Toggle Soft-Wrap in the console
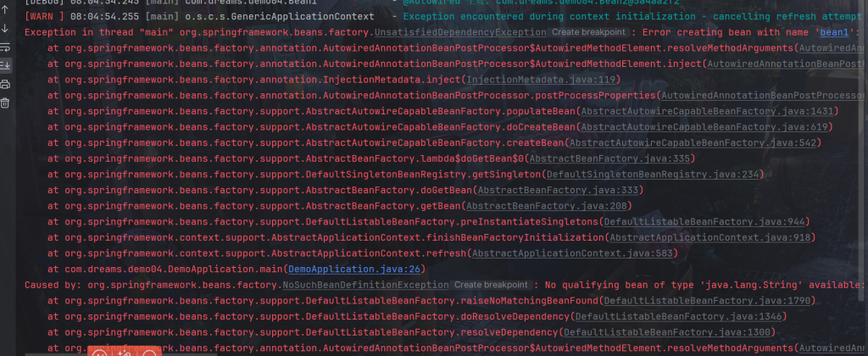Viewport: 868px width, 356px height. 5,47
